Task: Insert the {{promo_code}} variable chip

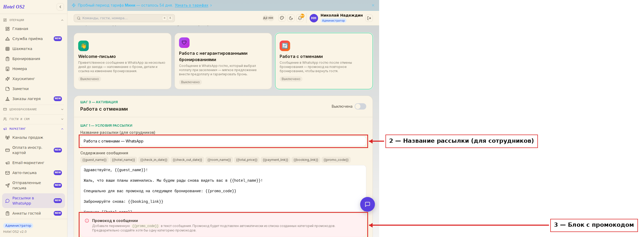Action: [336, 160]
